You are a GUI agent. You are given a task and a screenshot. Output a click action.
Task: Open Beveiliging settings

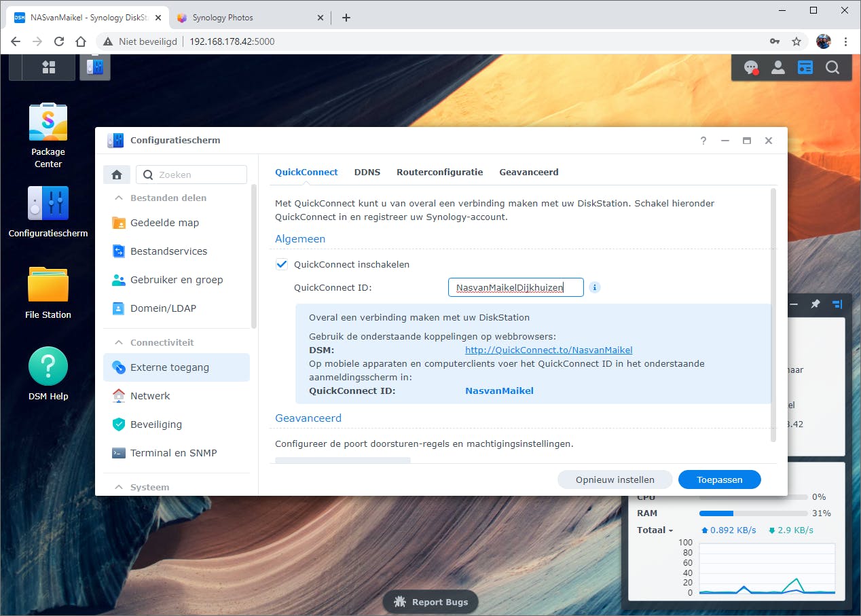[x=177, y=424]
